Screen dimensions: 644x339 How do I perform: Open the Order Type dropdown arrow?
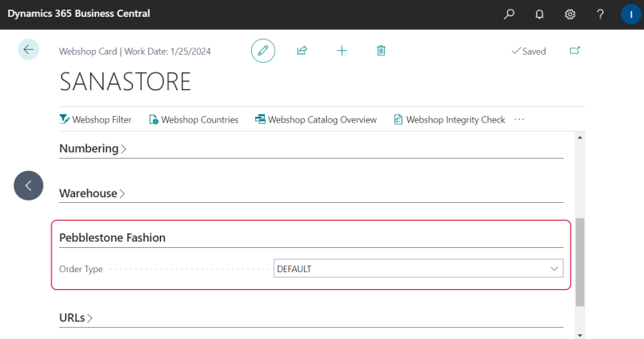click(554, 269)
